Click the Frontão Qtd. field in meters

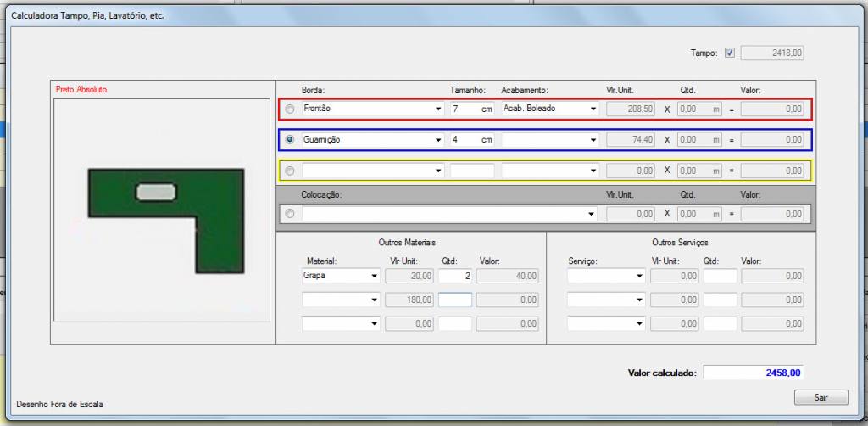[699, 109]
